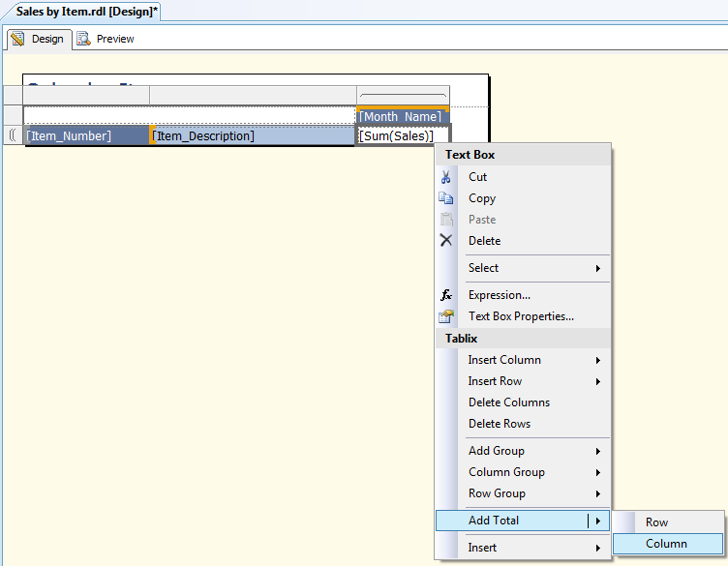Click the Cut scissors icon
This screenshot has width=728, height=566.
tap(446, 177)
